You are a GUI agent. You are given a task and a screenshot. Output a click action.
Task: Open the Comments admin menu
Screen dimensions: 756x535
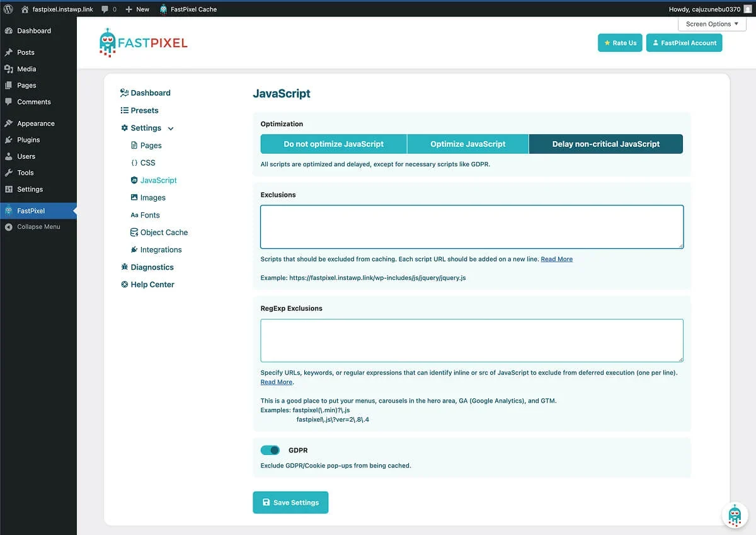[x=38, y=101]
